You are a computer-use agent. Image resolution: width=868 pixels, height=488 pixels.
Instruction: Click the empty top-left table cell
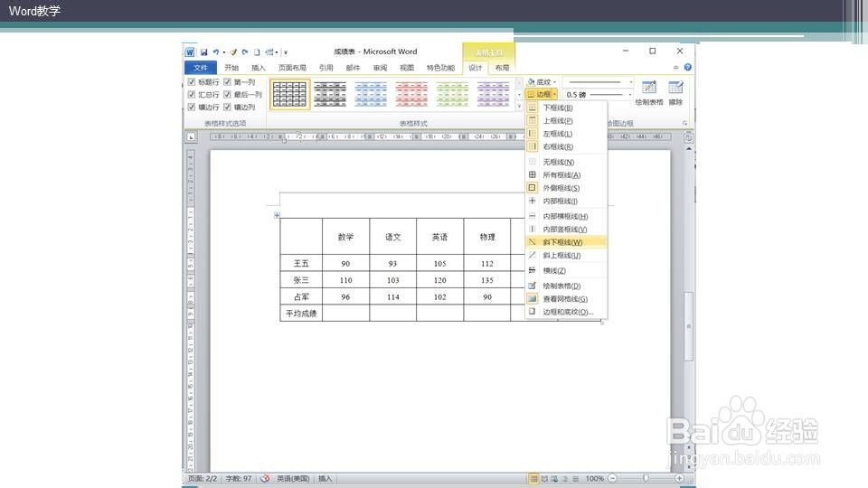tap(301, 236)
